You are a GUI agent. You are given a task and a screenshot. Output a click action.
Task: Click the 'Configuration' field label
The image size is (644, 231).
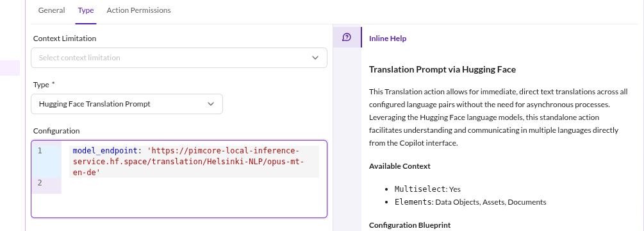[56, 131]
